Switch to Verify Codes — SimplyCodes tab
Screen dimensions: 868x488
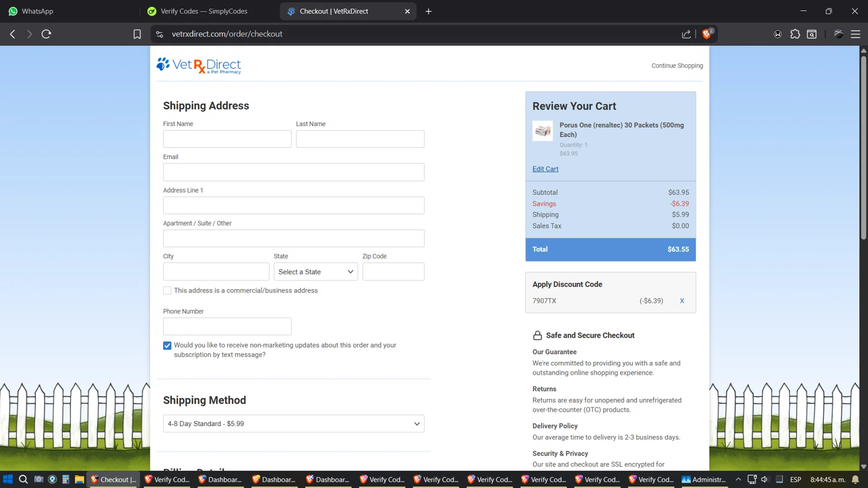coord(209,11)
